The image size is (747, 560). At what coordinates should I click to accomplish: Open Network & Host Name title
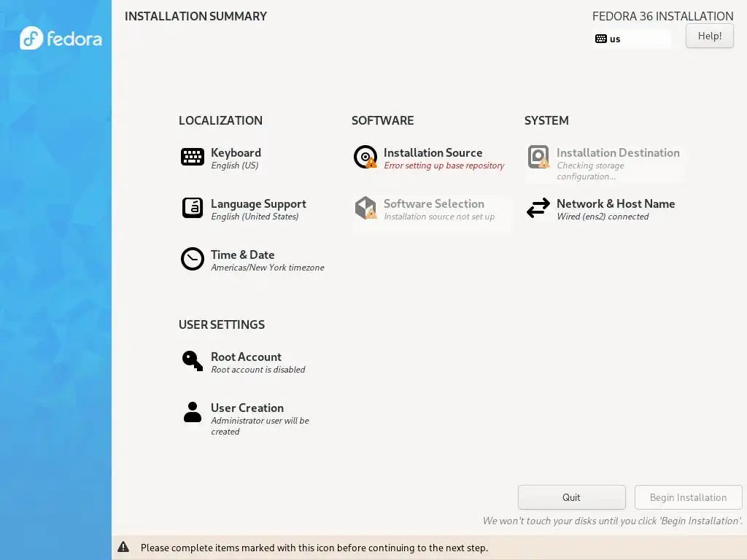click(616, 203)
